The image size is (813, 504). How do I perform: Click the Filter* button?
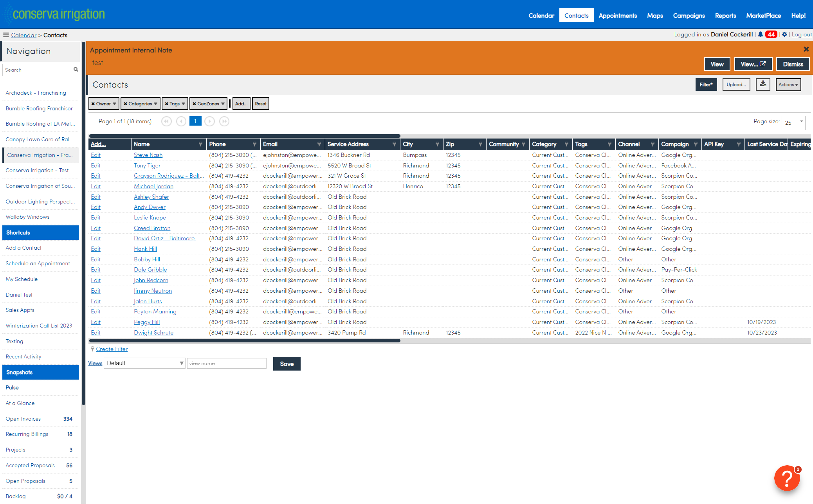tap(706, 85)
